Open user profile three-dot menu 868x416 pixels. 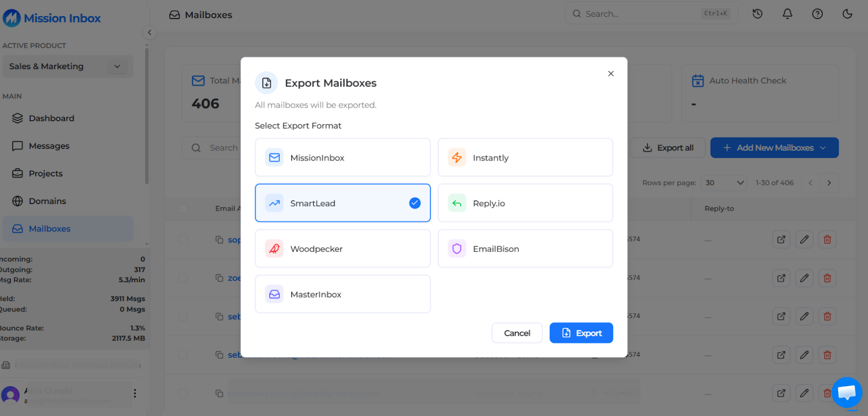[x=135, y=393]
